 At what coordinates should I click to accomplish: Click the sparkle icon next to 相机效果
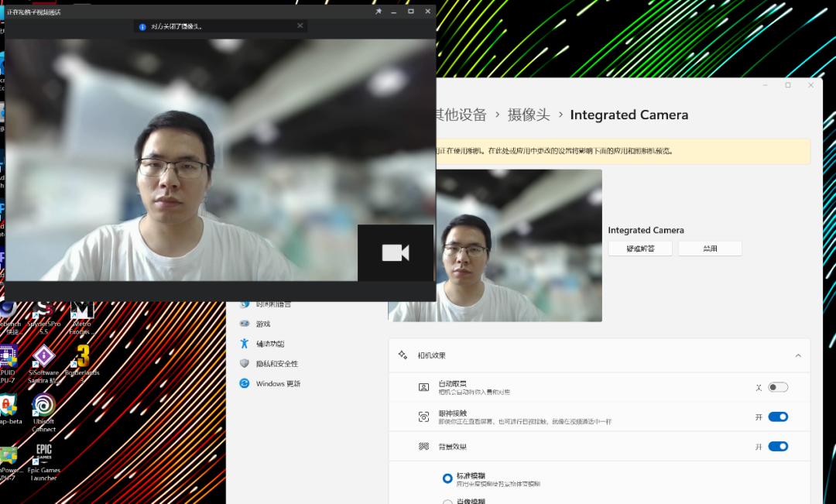pos(403,355)
